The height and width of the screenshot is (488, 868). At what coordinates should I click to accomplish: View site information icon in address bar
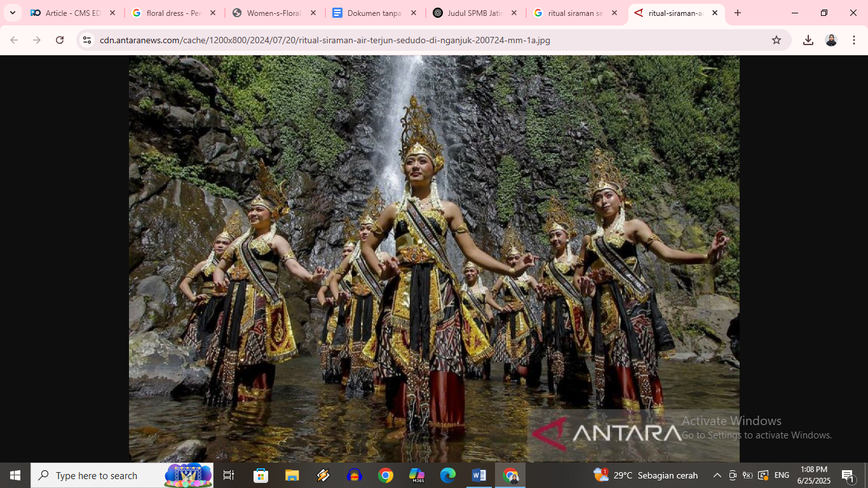(x=87, y=40)
